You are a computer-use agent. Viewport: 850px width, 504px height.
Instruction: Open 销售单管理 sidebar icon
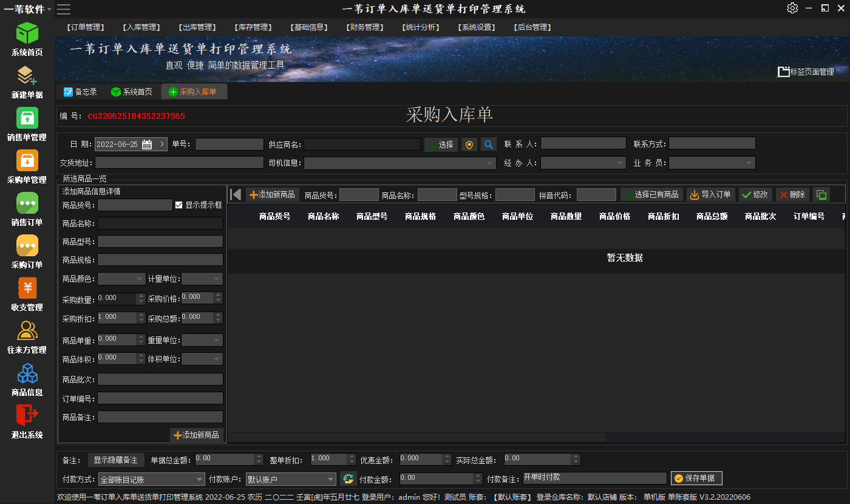coord(27,118)
